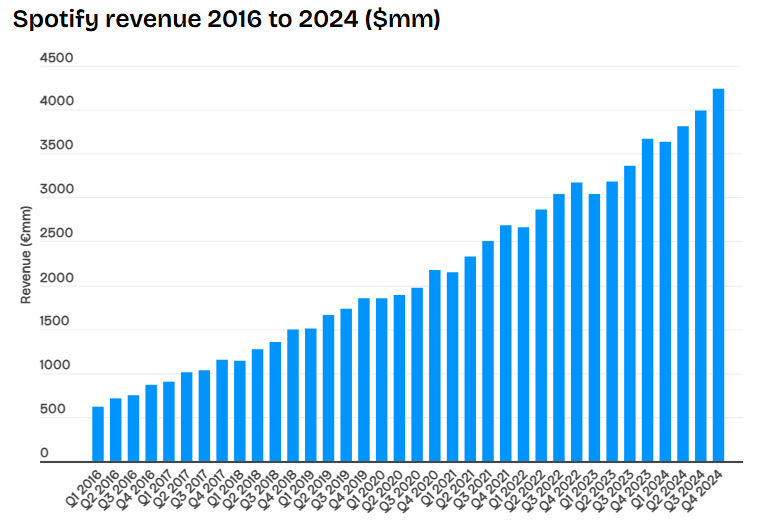Select the Q4 2021 revenue bar
This screenshot has height=525, width=763.
(506, 344)
